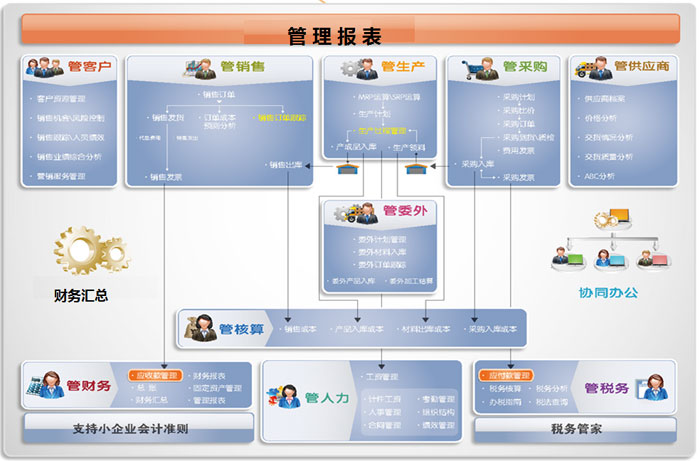Screen dimensions: 700x461
Task: Click the 应收款管理 orange button
Action: (155, 375)
